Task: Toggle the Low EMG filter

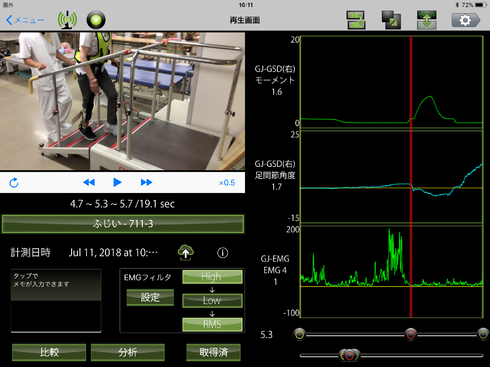Action: (212, 300)
